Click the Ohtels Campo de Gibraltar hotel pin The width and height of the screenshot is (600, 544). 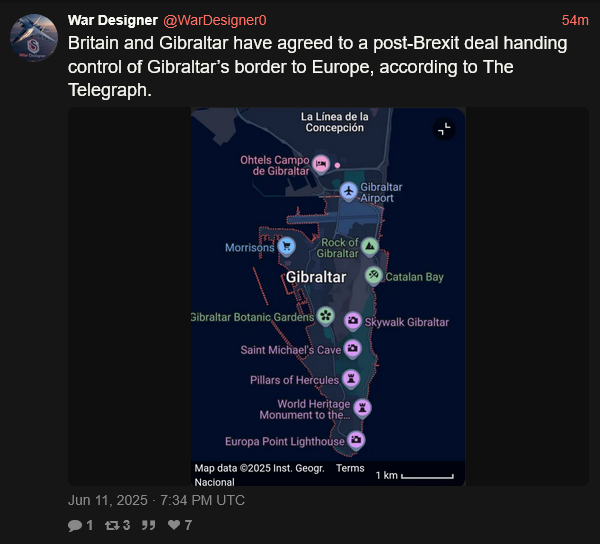[321, 165]
